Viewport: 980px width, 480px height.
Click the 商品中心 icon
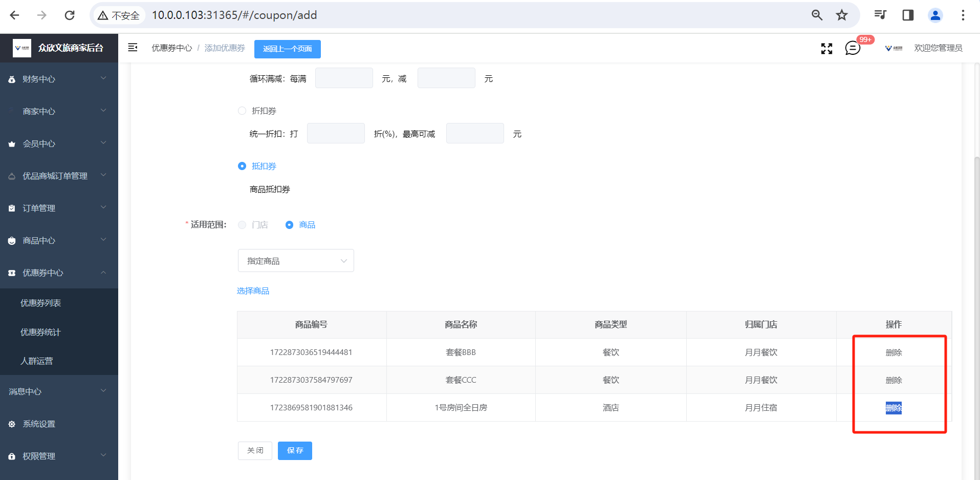pyautogui.click(x=12, y=241)
